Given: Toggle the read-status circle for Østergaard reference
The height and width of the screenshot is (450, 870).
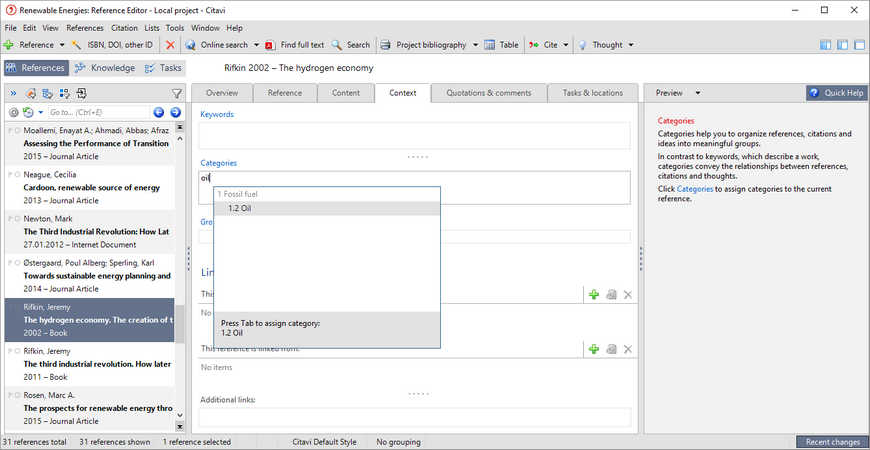Looking at the screenshot, I should tap(18, 263).
